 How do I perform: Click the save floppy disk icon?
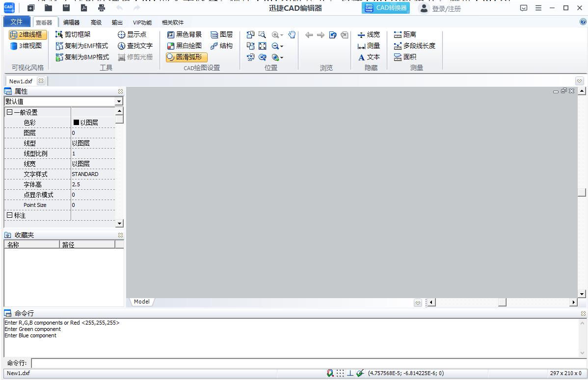(66, 8)
